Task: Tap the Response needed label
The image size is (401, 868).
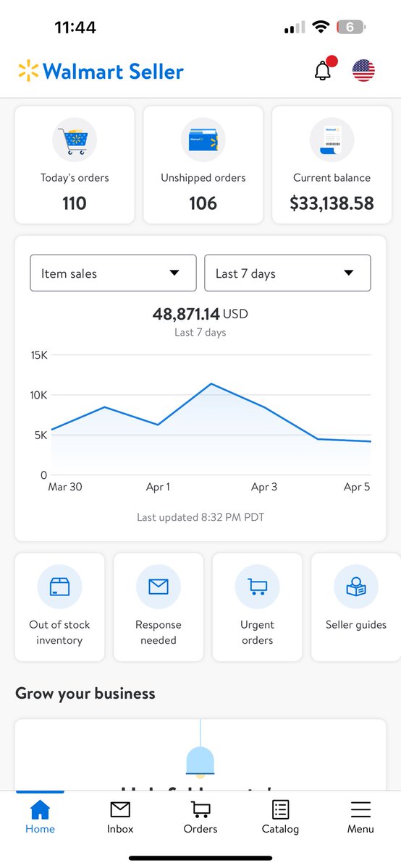Action: click(159, 632)
